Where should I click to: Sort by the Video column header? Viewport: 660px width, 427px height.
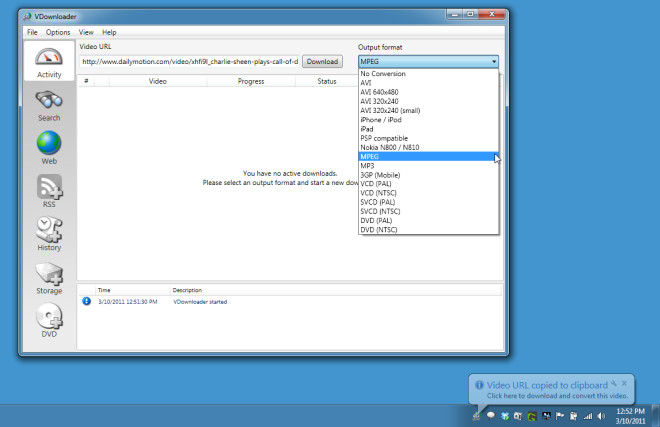coord(158,81)
